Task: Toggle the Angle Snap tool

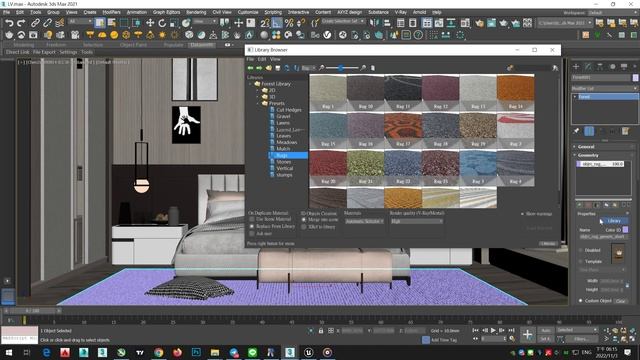Action: 277,23
